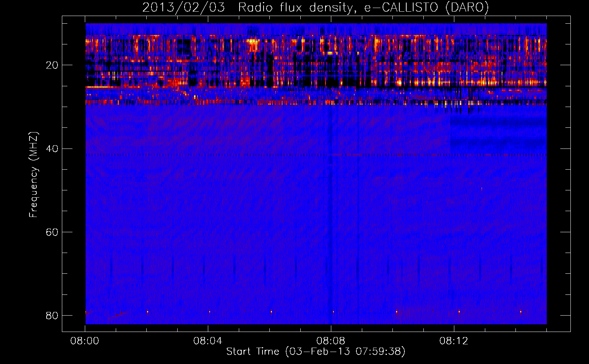
Task: Click the 'Start Time (03-Feb-13 07:59:38)' axis label
Action: [x=316, y=351]
